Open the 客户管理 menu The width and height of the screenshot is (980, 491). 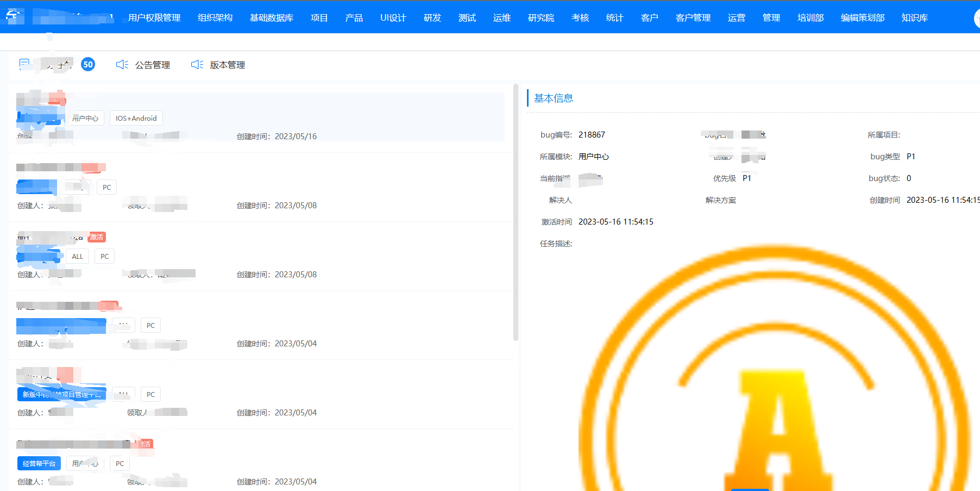[x=693, y=18]
